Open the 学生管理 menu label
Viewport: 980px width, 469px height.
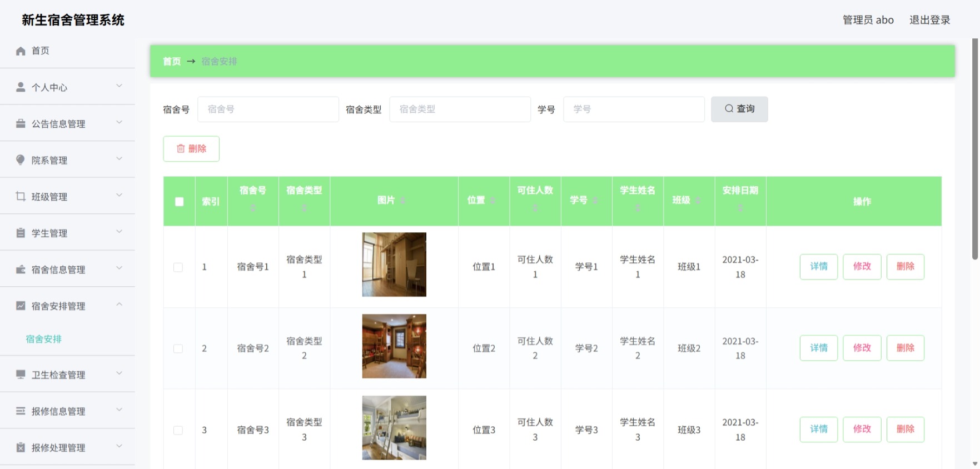49,233
